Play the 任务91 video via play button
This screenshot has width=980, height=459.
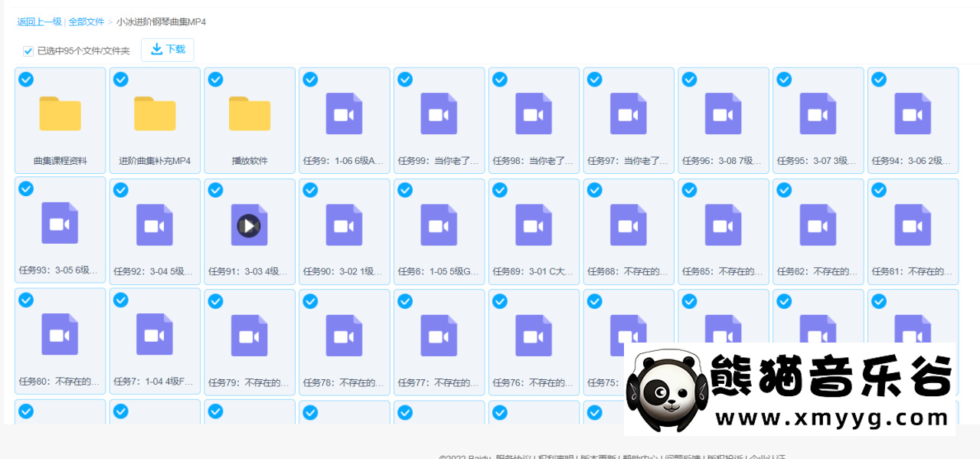click(249, 225)
